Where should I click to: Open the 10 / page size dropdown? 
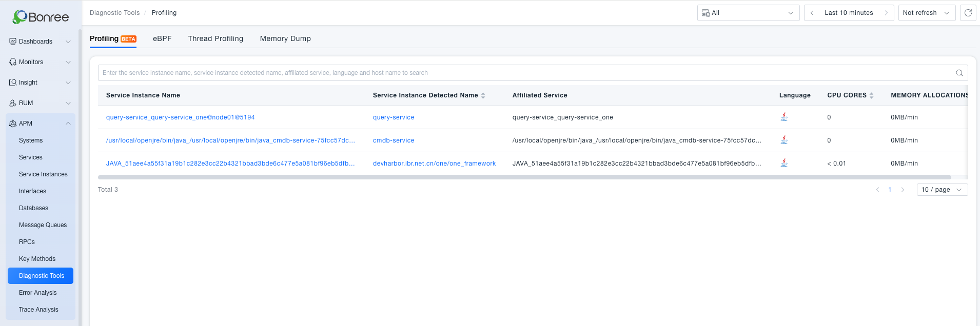(x=942, y=190)
